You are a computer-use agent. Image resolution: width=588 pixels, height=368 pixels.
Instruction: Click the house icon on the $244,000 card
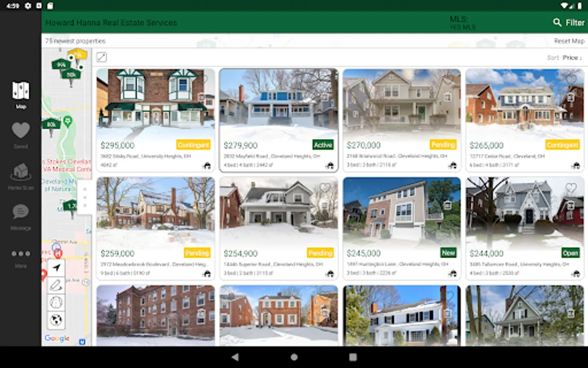(x=576, y=274)
